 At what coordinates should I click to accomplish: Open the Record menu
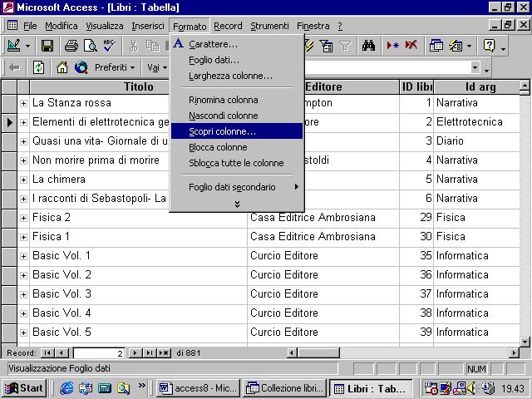pos(228,26)
